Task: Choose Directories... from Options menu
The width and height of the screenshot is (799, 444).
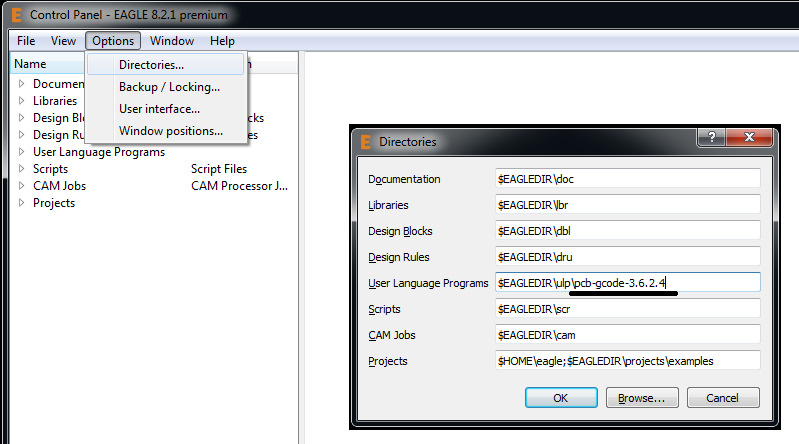Action: (x=165, y=65)
